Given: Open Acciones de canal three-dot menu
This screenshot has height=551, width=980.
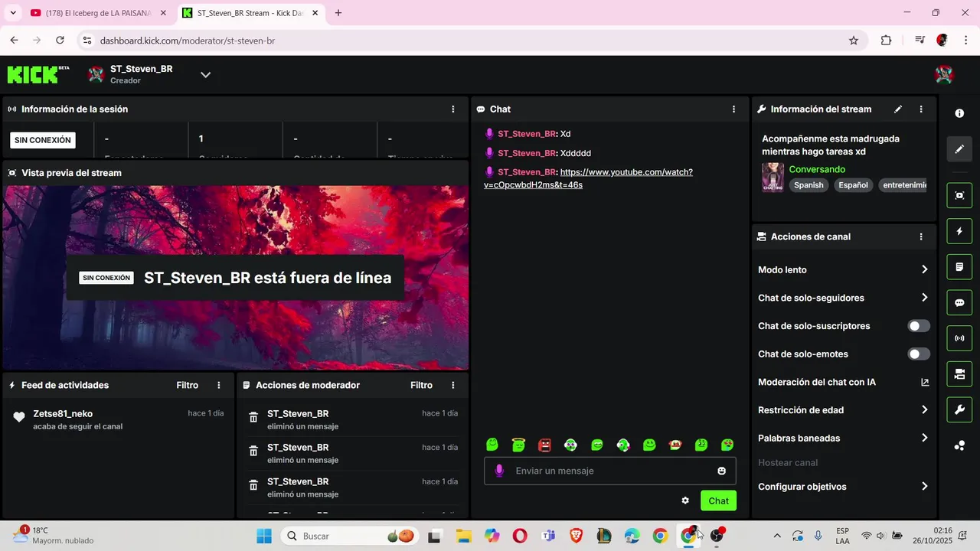Looking at the screenshot, I should click(921, 237).
